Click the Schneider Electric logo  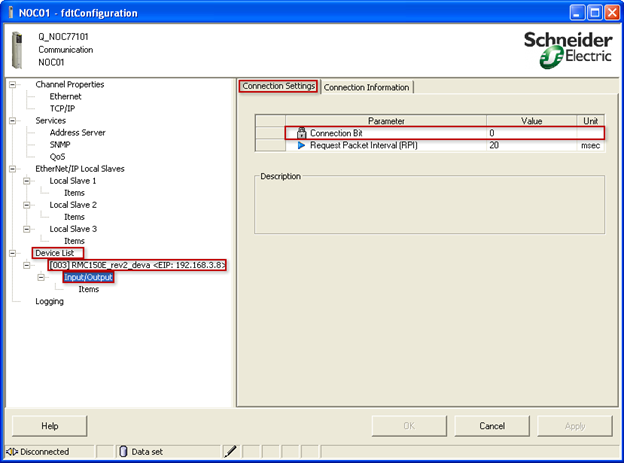point(568,50)
